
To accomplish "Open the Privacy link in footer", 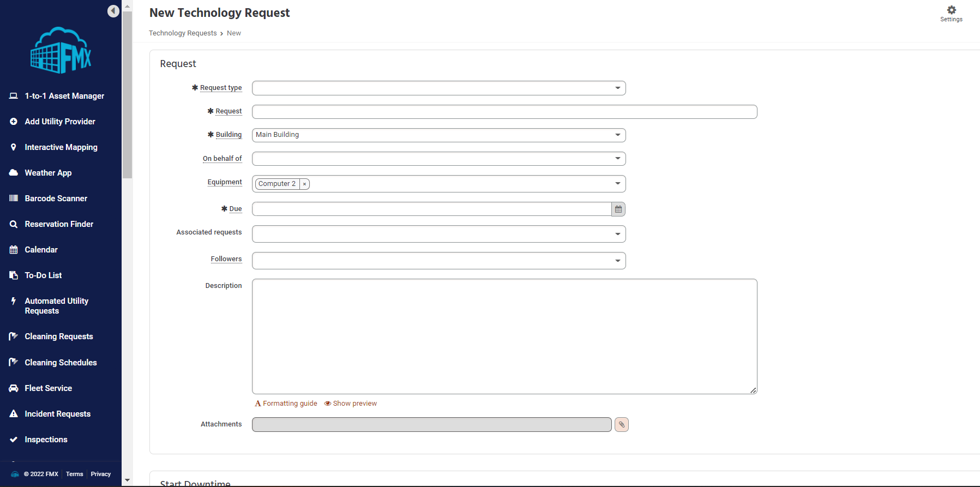I will click(x=101, y=474).
